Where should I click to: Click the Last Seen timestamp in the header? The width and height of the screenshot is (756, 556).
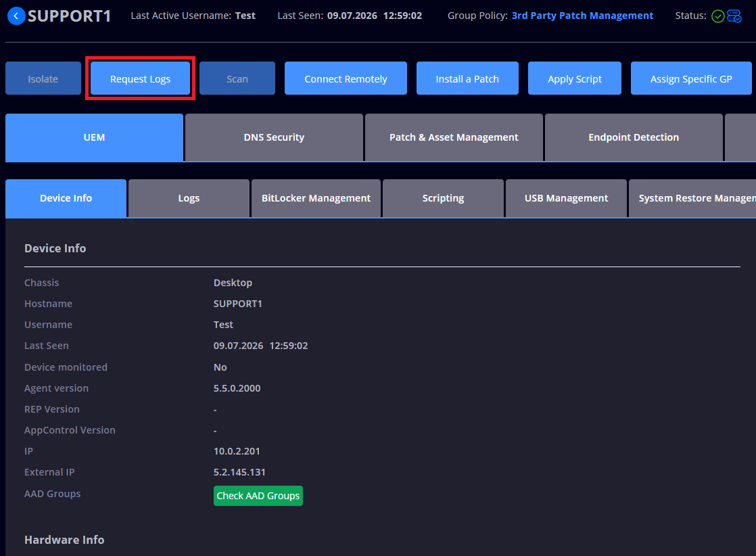(374, 16)
